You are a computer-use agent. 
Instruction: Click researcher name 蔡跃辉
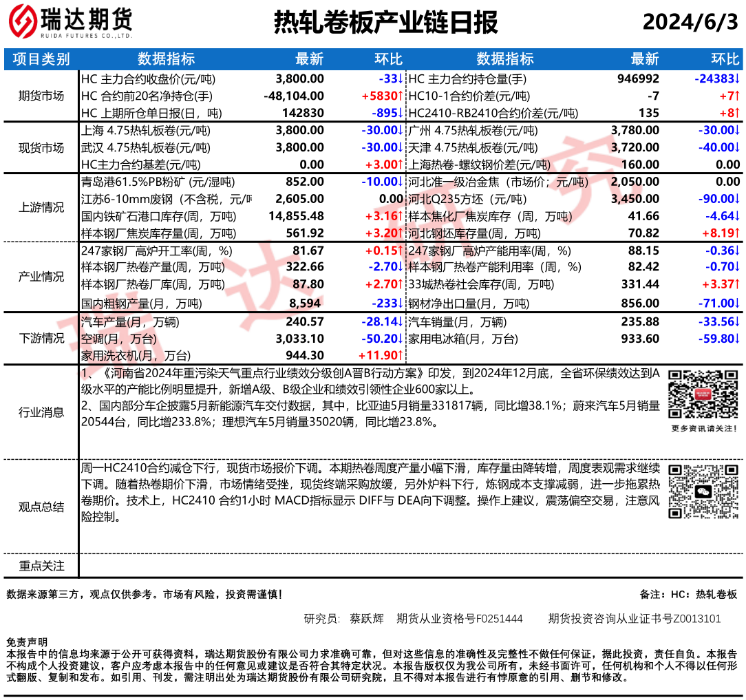pos(366,619)
